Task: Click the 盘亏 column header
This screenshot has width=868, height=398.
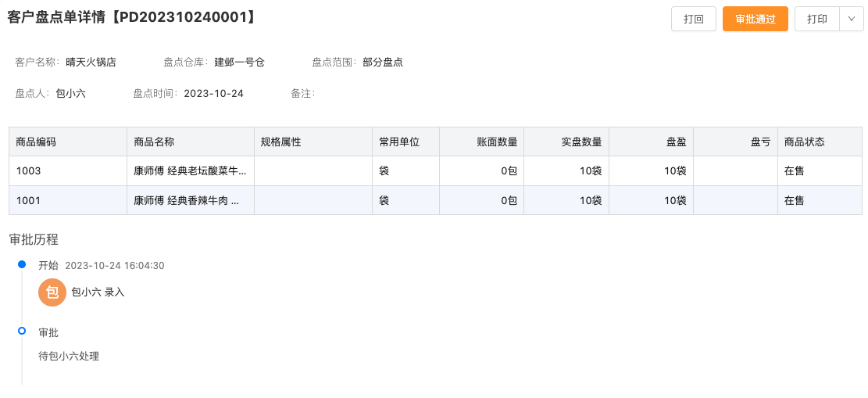Action: (760, 142)
